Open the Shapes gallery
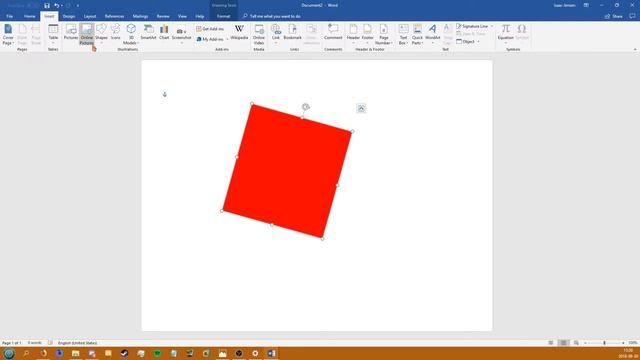The height and width of the screenshot is (360, 640). [x=101, y=34]
